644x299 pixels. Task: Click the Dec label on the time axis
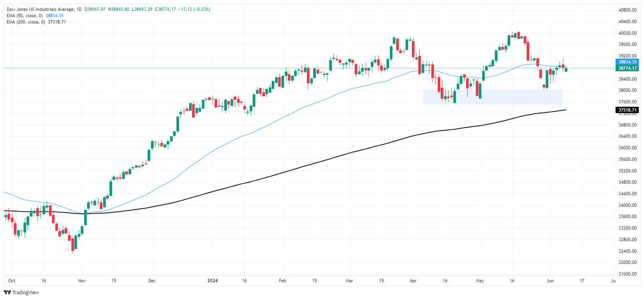coord(152,281)
